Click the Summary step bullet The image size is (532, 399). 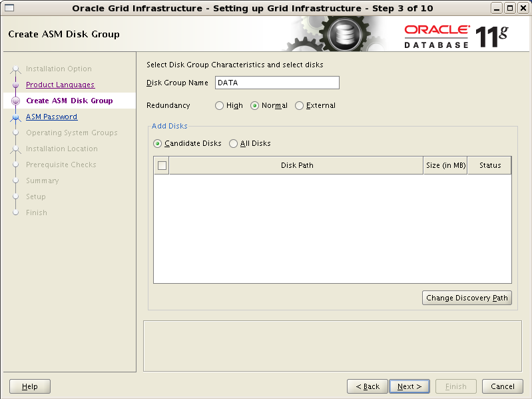tap(15, 181)
